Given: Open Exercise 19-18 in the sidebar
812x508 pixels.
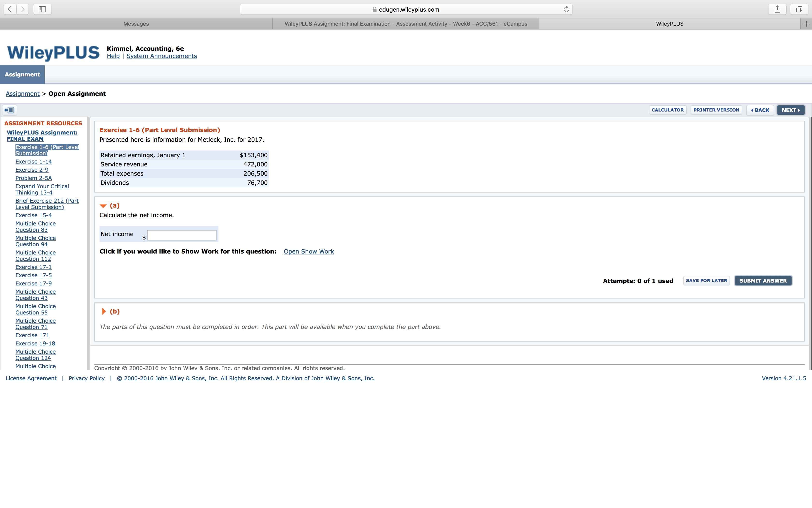Looking at the screenshot, I should pos(35,343).
